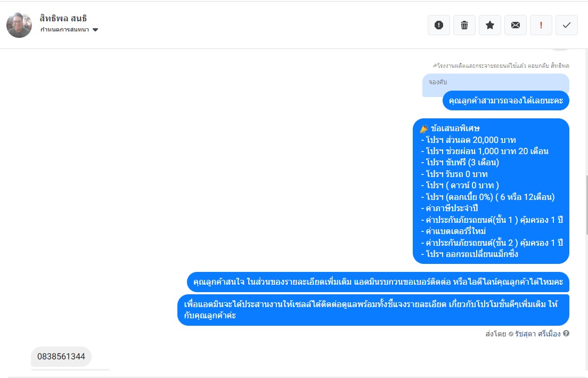Click the help icon beside รัชสุดา ศรีเมือง
Viewport: 588px width, 378px height.
pyautogui.click(x=566, y=333)
